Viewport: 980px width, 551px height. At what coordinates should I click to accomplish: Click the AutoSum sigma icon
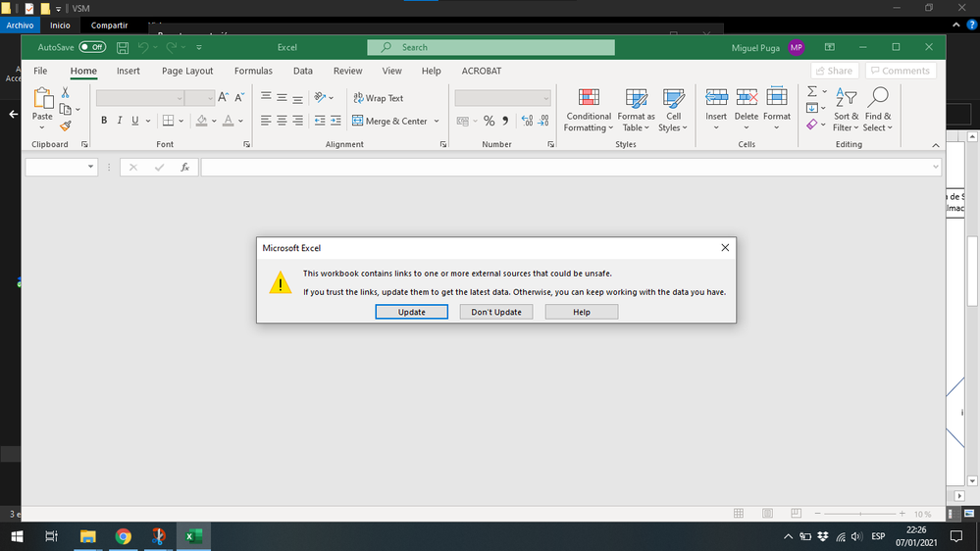(812, 92)
